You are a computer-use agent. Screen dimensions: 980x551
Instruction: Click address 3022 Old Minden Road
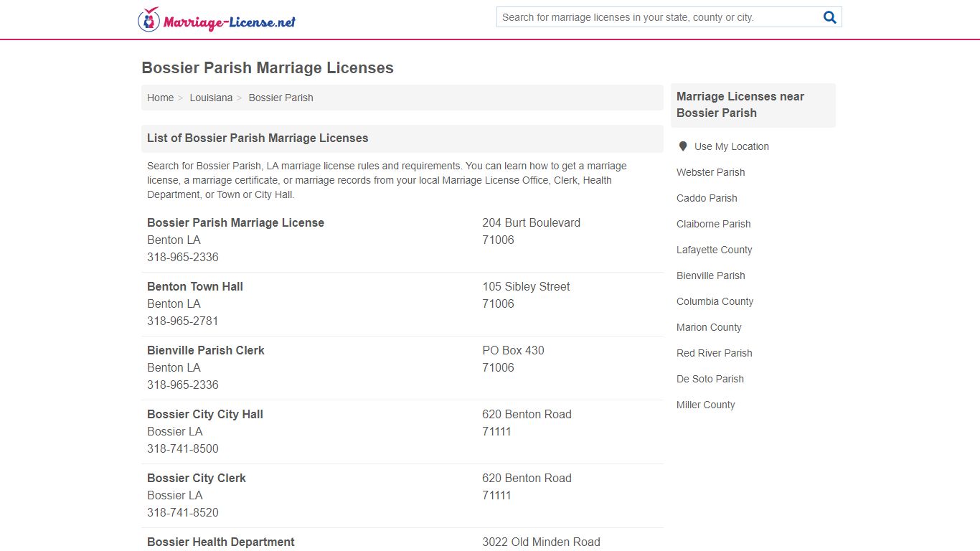click(x=541, y=542)
